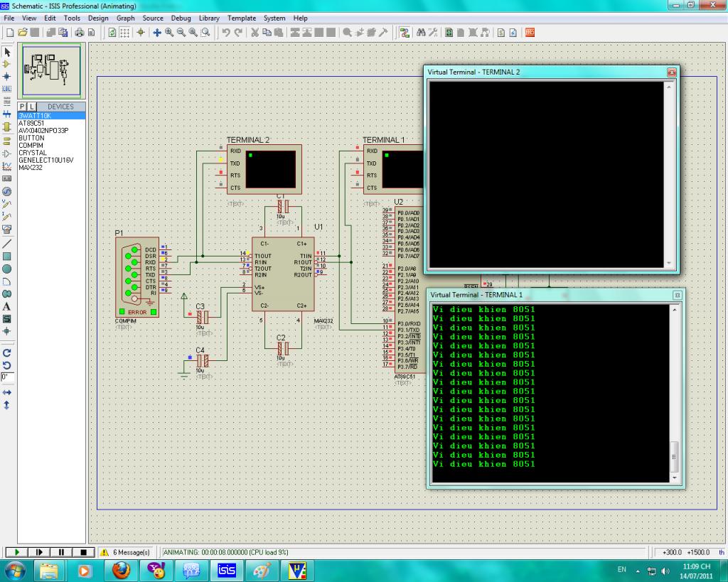
Task: Toggle the grid display button
Action: [x=125, y=33]
